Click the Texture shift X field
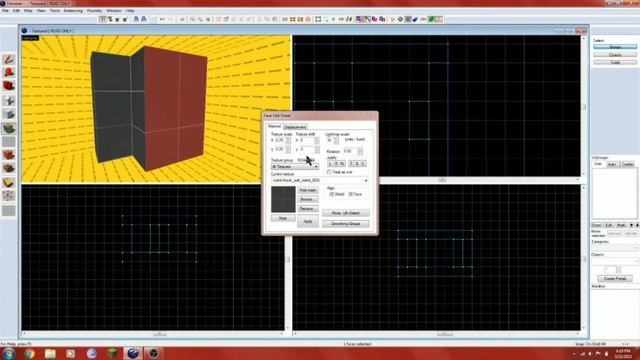 307,140
